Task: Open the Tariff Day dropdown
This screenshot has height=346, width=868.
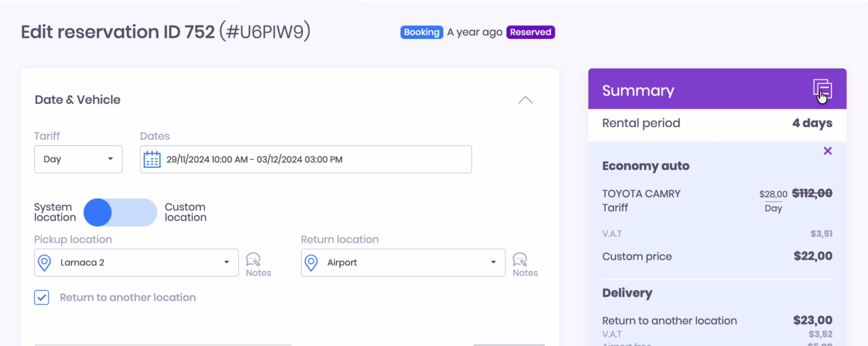Action: pyautogui.click(x=78, y=159)
